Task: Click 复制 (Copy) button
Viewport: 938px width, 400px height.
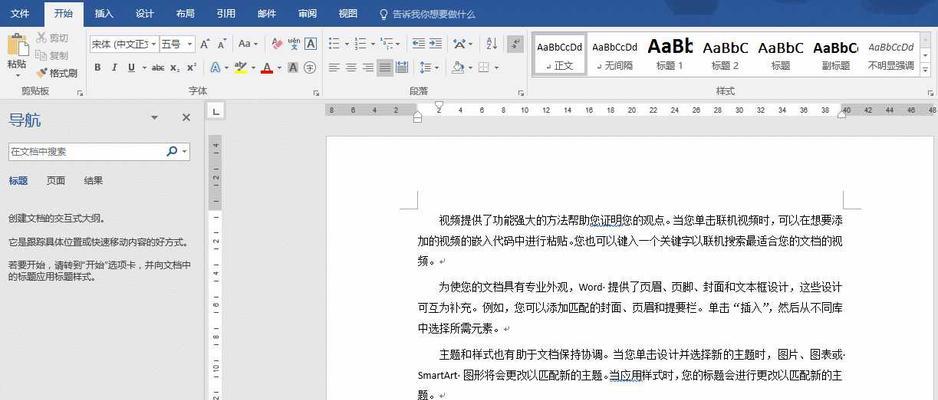Action: 52,55
